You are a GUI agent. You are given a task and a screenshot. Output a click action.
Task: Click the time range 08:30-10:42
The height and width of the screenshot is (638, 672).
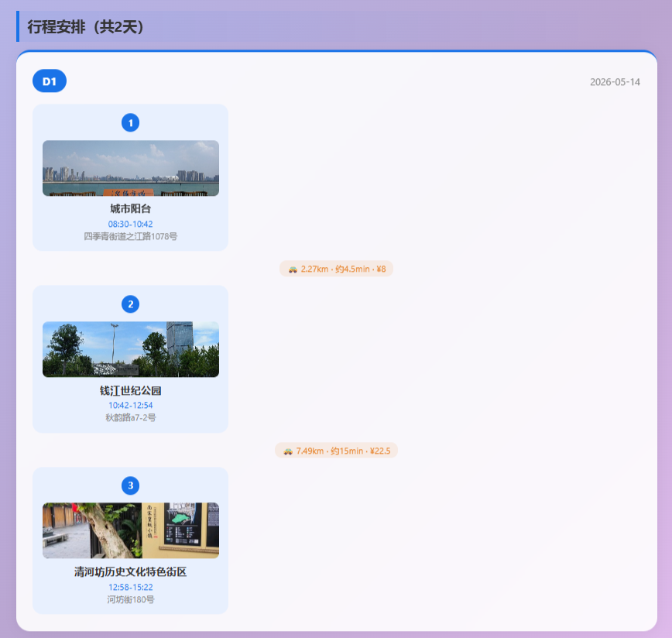(130, 224)
